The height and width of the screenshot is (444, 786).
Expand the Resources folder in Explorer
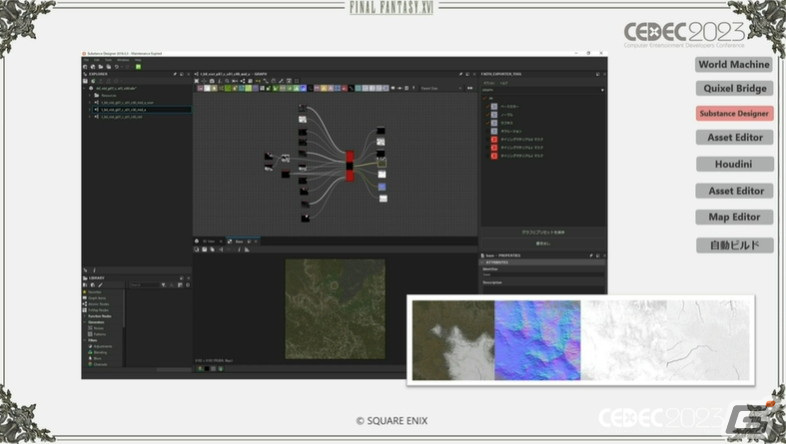click(x=90, y=95)
